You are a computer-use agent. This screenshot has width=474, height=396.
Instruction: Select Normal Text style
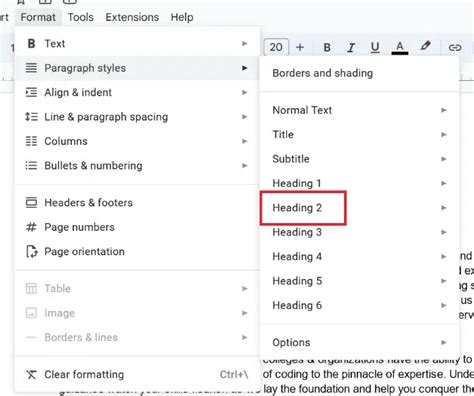tap(360, 110)
